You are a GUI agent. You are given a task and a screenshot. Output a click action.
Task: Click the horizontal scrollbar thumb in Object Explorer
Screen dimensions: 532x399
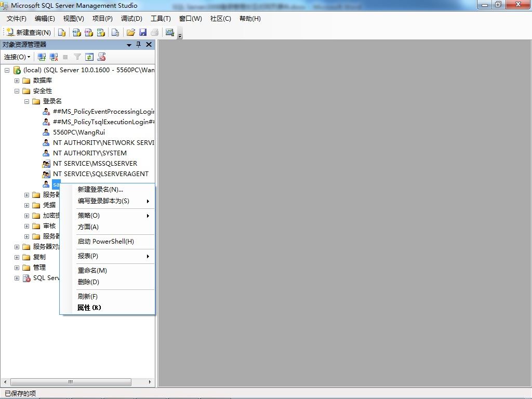pos(71,382)
